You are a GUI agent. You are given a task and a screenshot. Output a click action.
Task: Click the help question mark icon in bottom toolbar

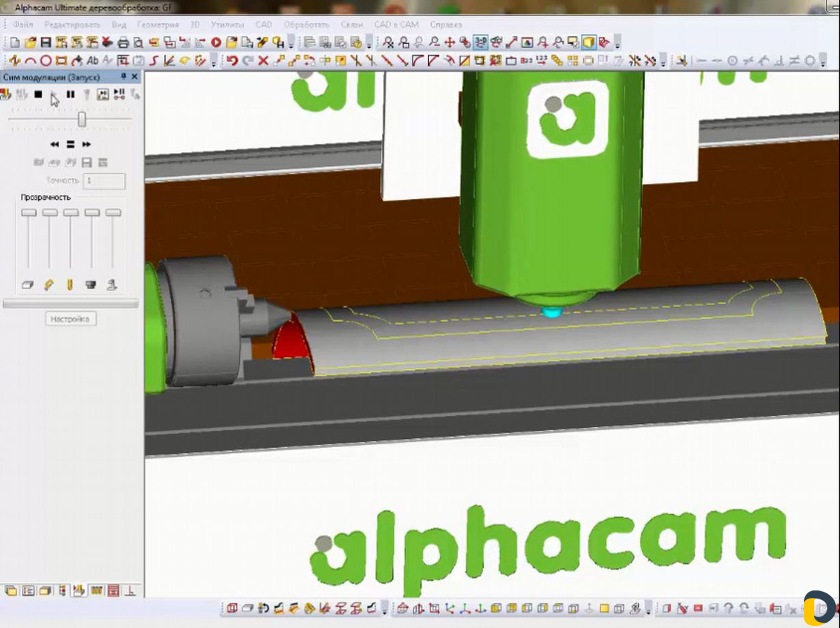click(x=729, y=609)
